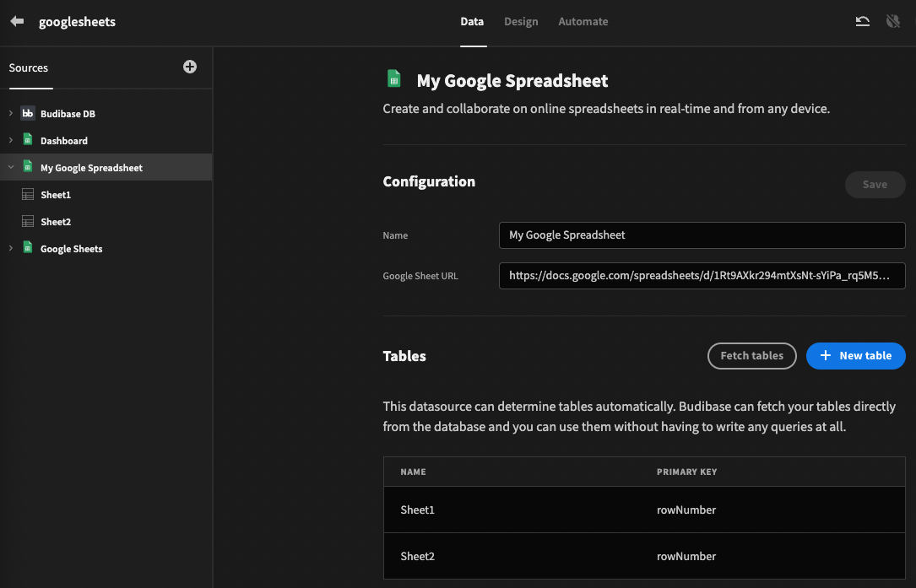The width and height of the screenshot is (916, 588).
Task: Click the Tables section heading
Action: click(x=404, y=356)
